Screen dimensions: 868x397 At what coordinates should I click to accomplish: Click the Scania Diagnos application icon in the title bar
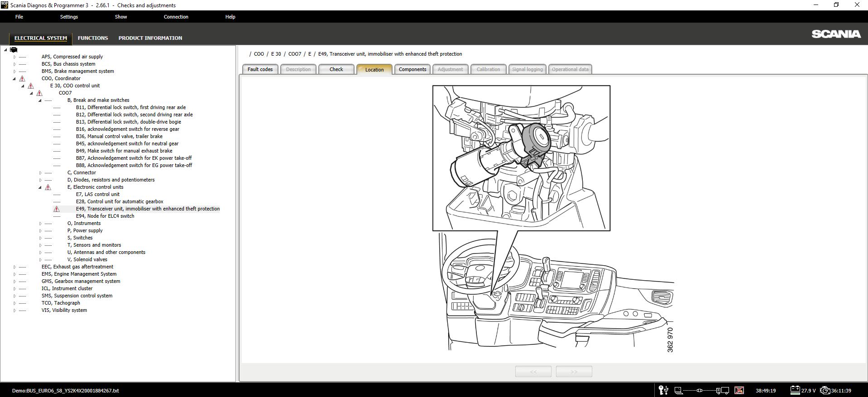click(5, 5)
